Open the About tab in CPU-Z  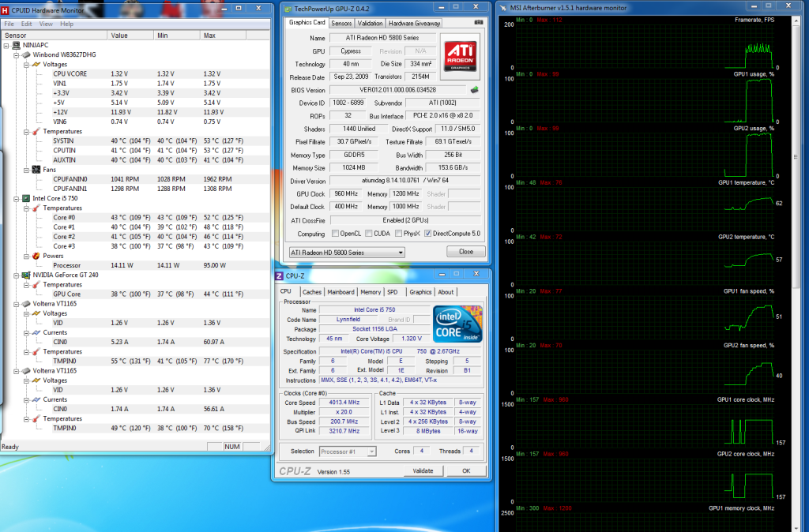pos(446,292)
